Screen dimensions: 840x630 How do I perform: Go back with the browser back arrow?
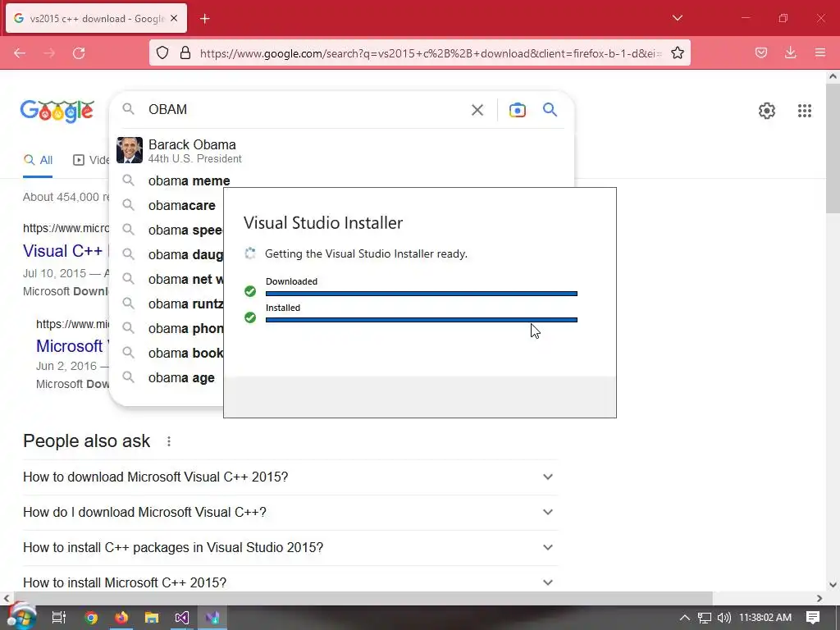pyautogui.click(x=20, y=53)
